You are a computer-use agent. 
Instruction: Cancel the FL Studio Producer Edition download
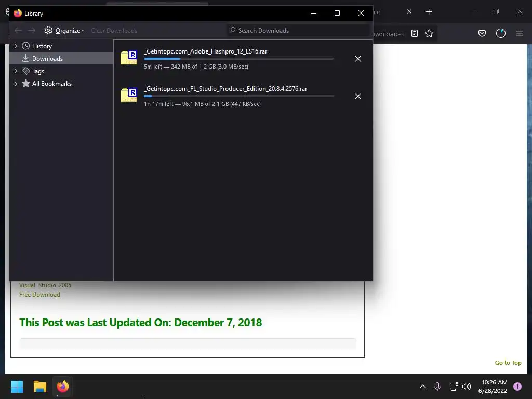click(x=357, y=96)
